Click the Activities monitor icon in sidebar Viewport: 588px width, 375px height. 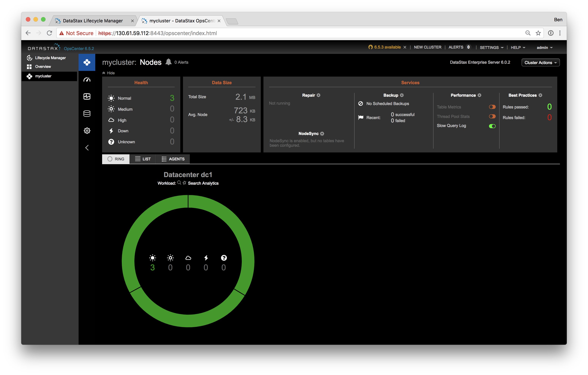(x=87, y=97)
